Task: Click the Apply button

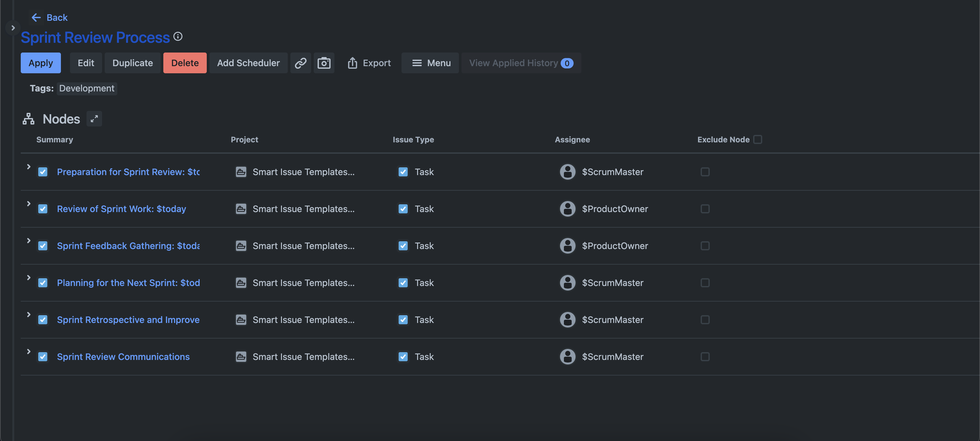Action: 40,63
